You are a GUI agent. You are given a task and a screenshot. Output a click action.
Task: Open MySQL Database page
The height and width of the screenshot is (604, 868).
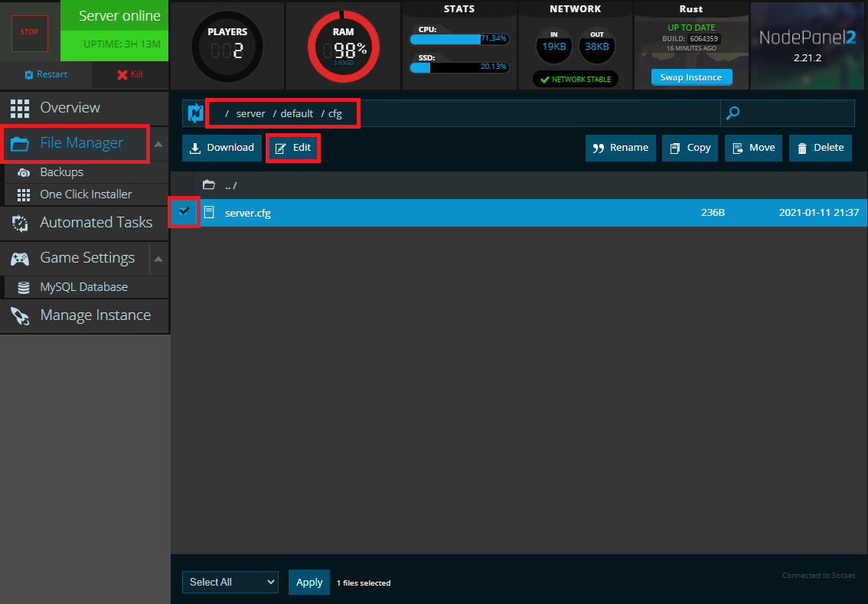click(x=83, y=287)
